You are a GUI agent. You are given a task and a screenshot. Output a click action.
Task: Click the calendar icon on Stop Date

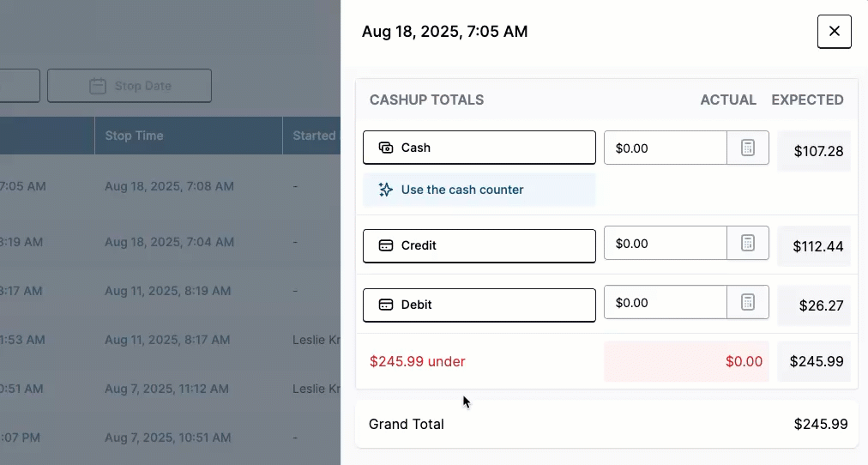pos(98,86)
